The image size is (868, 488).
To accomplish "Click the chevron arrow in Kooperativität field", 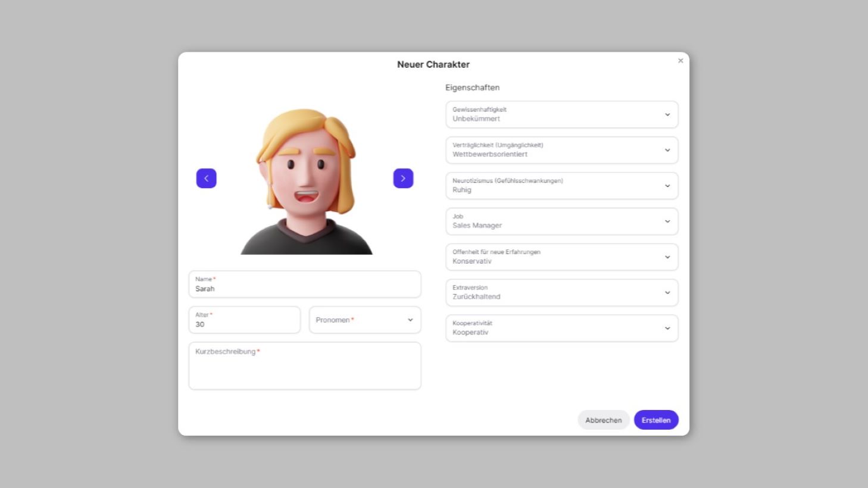I will tap(667, 329).
